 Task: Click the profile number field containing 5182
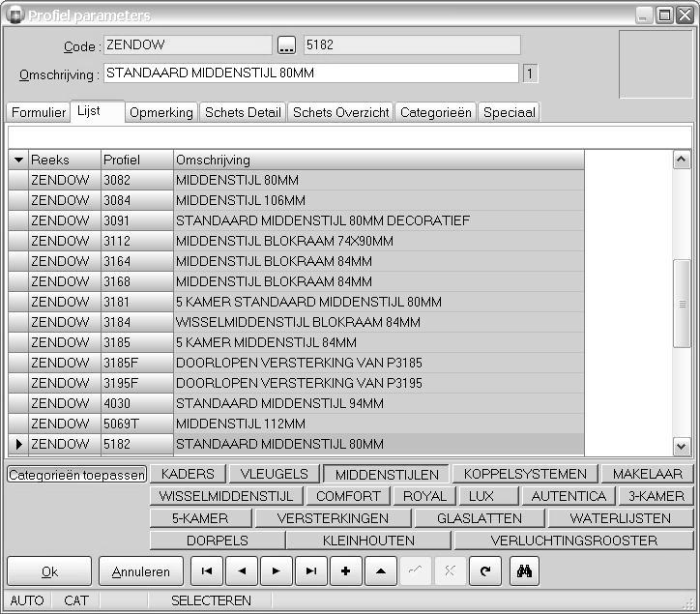pos(412,45)
